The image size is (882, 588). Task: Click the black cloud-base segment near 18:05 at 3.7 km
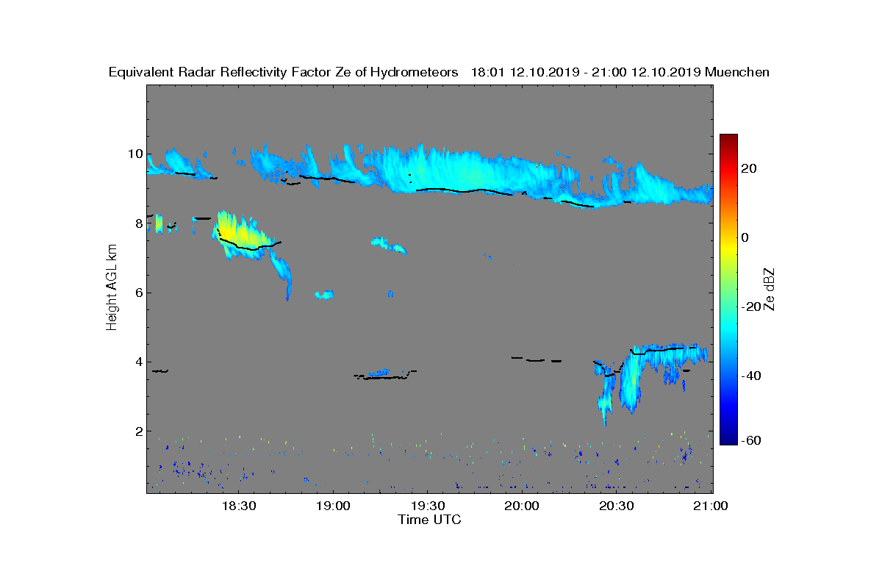(x=160, y=371)
